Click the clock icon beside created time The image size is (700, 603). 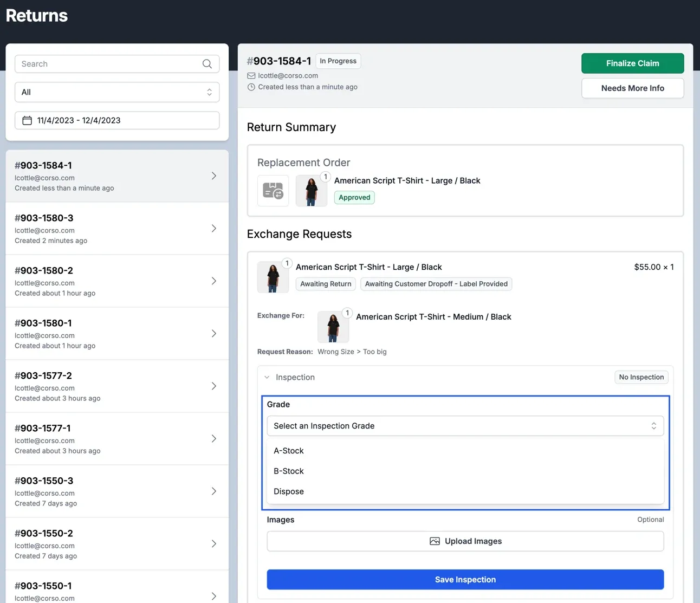point(251,87)
